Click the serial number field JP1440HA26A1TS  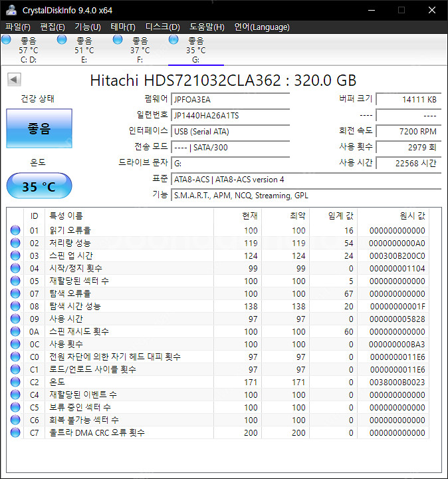click(x=231, y=116)
